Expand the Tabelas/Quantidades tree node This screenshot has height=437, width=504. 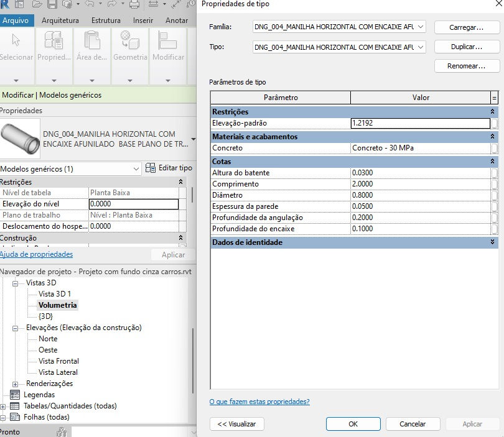pyautogui.click(x=3, y=407)
